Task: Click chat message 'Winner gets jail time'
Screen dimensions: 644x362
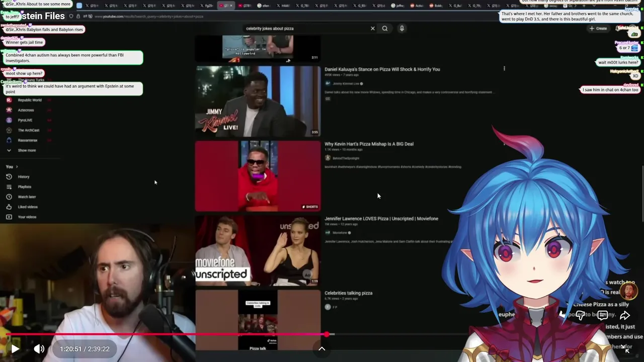Action: [24, 42]
